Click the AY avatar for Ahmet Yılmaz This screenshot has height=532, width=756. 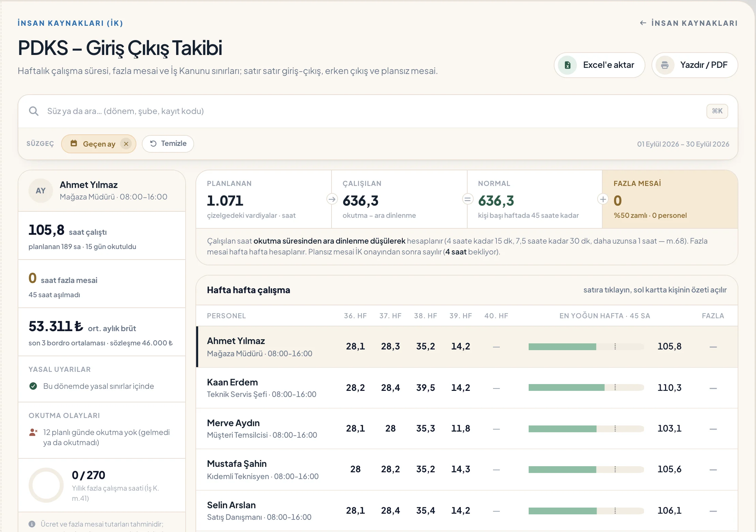[41, 191]
